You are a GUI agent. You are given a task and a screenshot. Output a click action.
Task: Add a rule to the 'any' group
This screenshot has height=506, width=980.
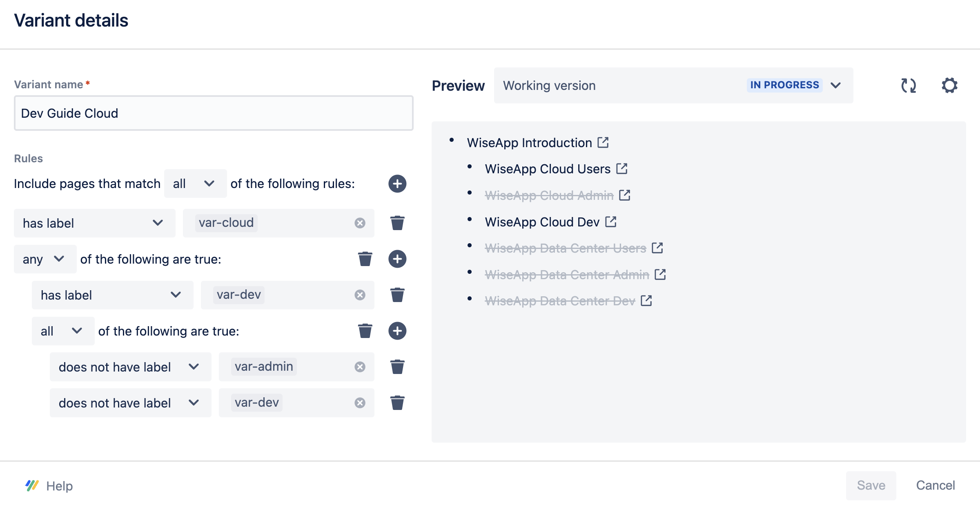pyautogui.click(x=397, y=259)
